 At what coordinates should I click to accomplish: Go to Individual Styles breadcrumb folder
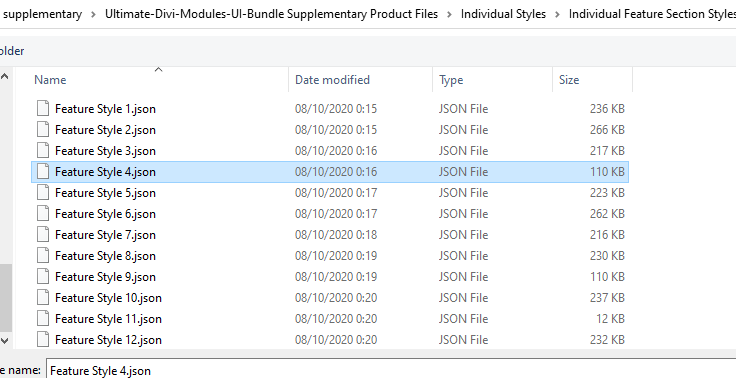(x=503, y=14)
